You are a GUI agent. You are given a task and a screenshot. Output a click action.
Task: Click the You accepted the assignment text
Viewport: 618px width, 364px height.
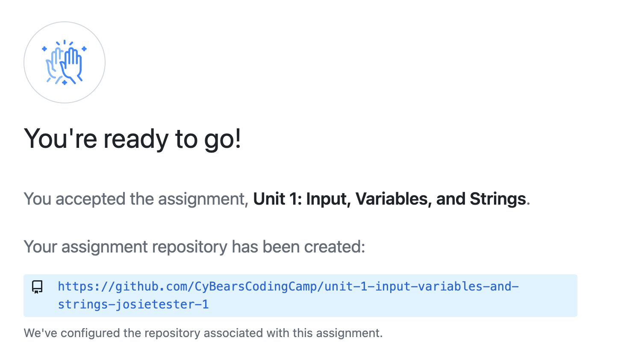136,199
